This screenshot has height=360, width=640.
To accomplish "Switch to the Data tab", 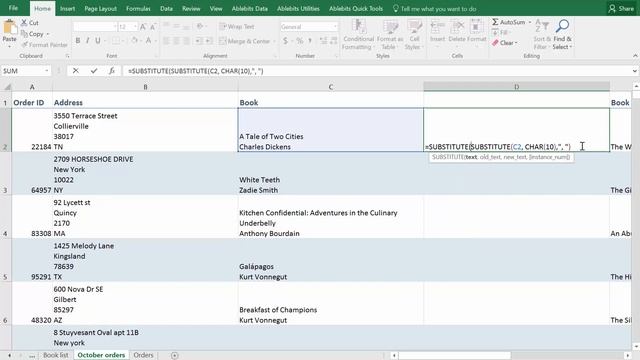I will coord(166,9).
